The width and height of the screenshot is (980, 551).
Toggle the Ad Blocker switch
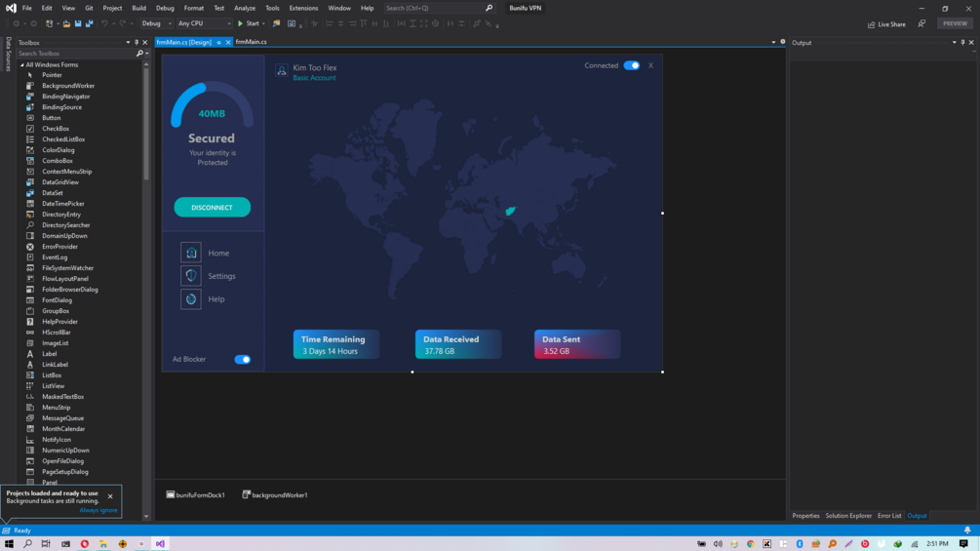pos(243,359)
